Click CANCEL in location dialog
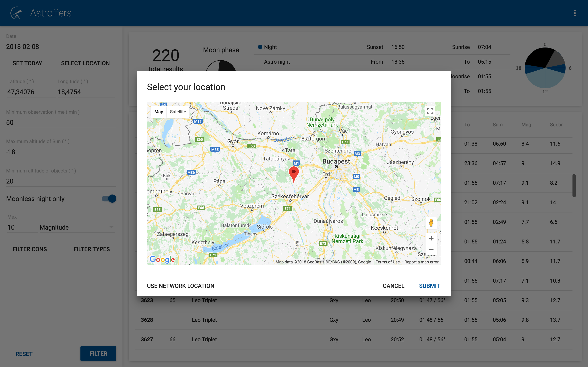This screenshot has width=588, height=367. click(x=393, y=286)
